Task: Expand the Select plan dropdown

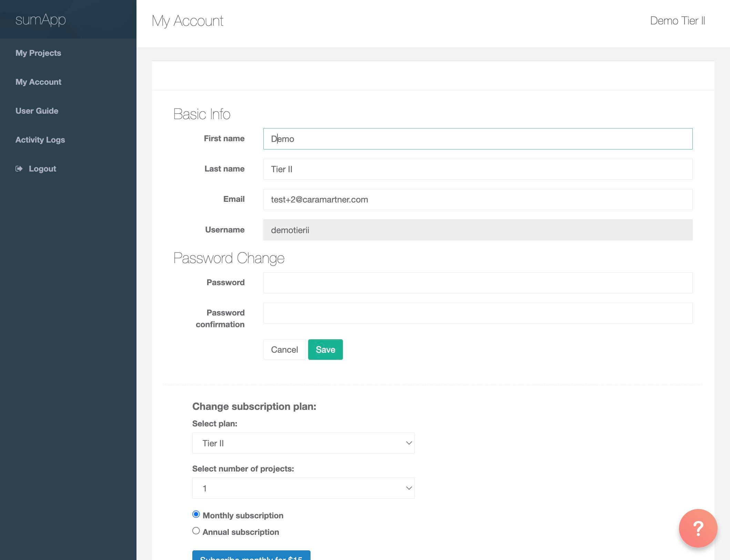Action: pyautogui.click(x=303, y=443)
